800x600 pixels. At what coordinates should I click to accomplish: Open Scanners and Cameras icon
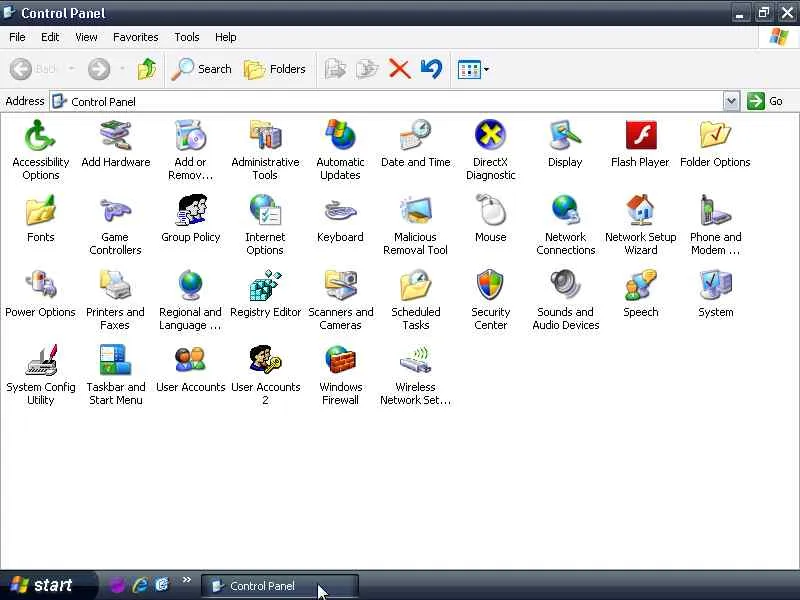(340, 285)
